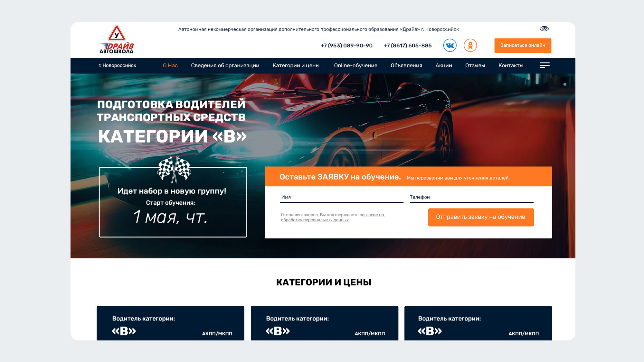This screenshot has width=644, height=362.
Task: Focus the Имя input field
Action: click(342, 197)
